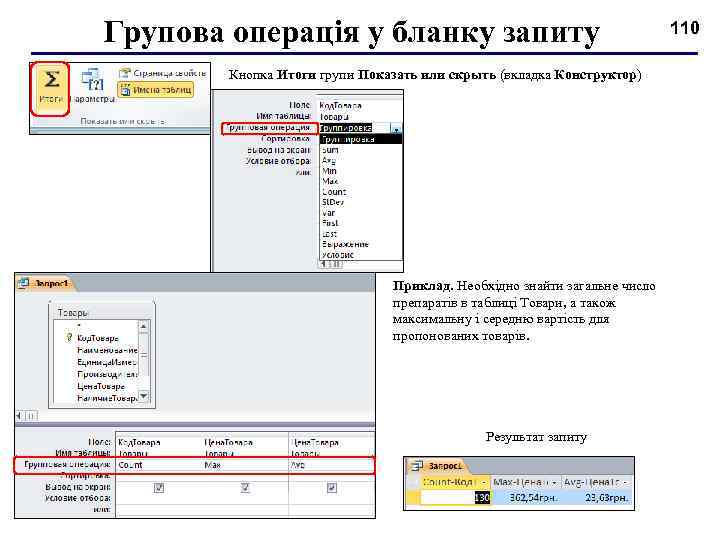Screen dimensions: 720x540
Task: Open Страница свойств property sheet
Action: [163, 73]
